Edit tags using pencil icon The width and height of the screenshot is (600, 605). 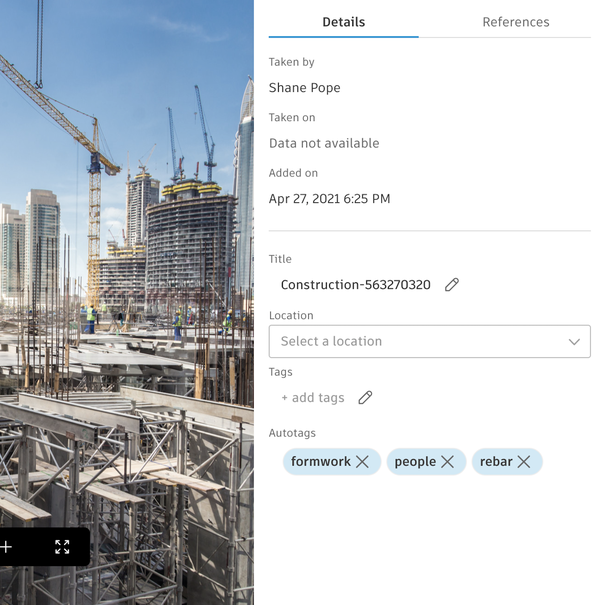365,397
